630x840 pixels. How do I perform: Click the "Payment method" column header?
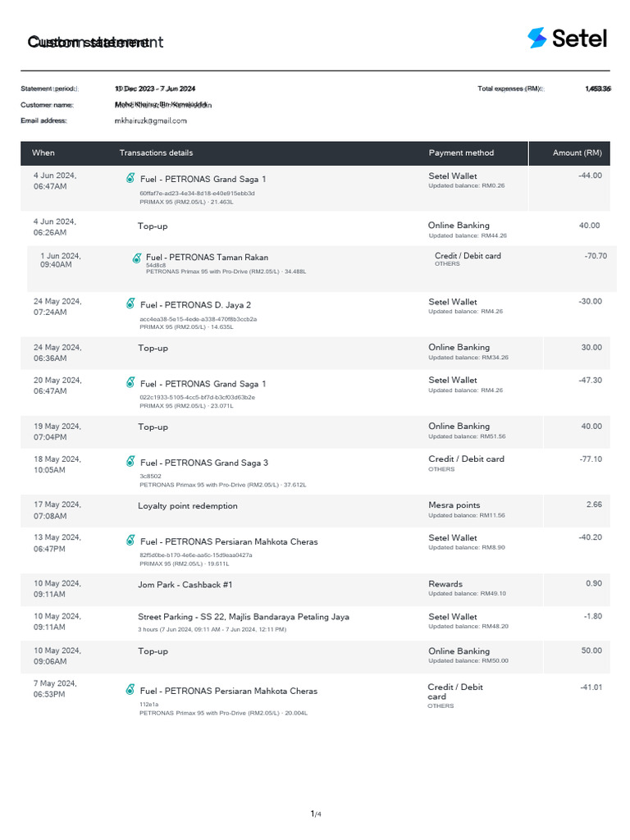tap(461, 153)
